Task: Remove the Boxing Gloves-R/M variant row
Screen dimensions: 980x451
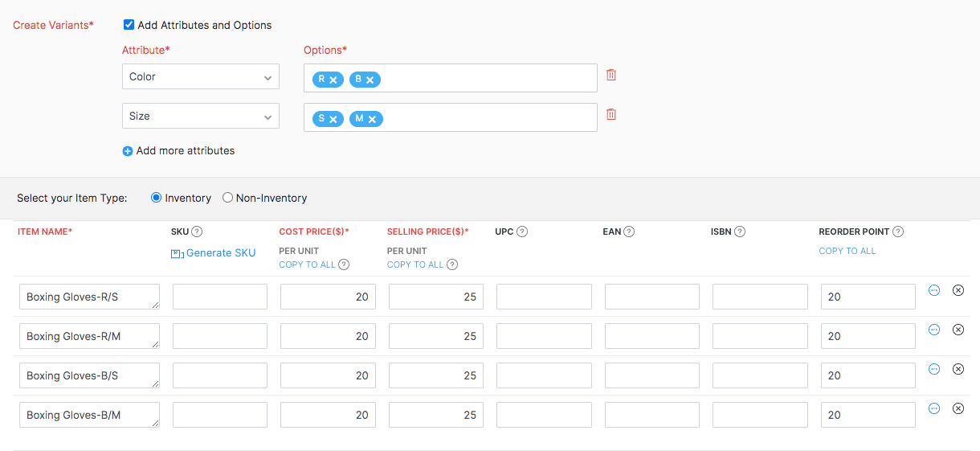Action: coord(958,330)
